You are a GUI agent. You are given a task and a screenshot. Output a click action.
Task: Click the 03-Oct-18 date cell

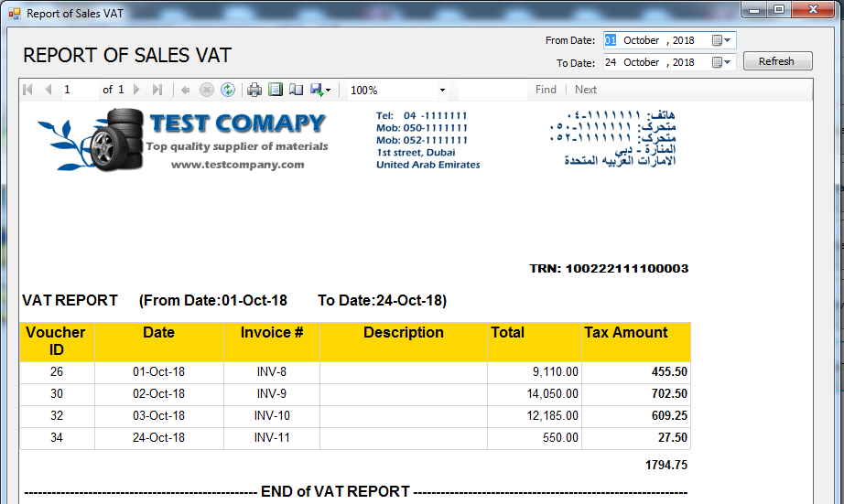(158, 416)
